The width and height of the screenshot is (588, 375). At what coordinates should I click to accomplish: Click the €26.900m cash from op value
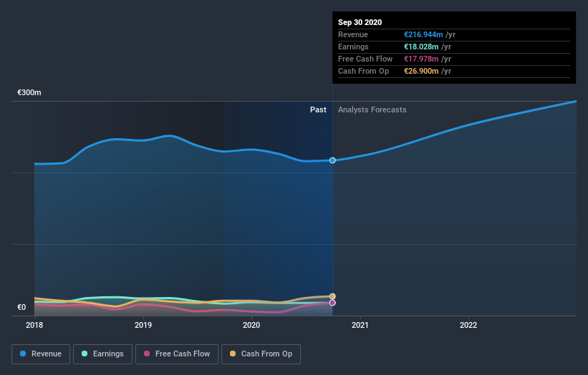click(x=421, y=71)
